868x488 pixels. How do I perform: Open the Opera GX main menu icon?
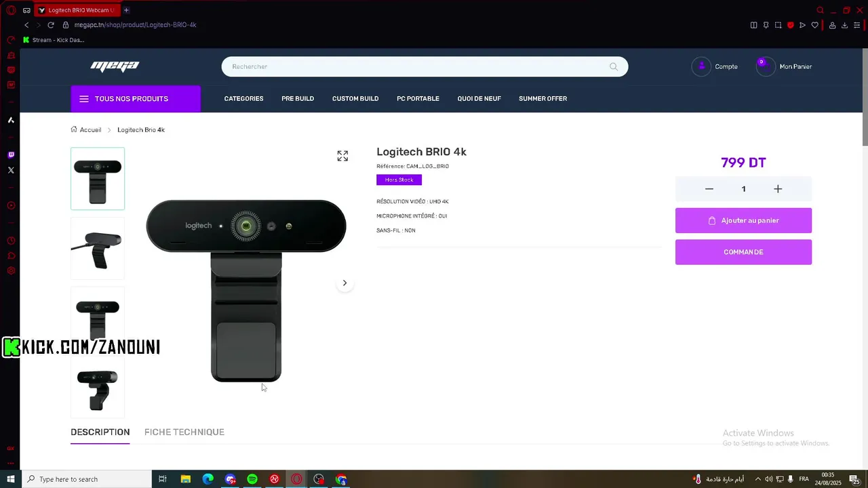(11, 10)
